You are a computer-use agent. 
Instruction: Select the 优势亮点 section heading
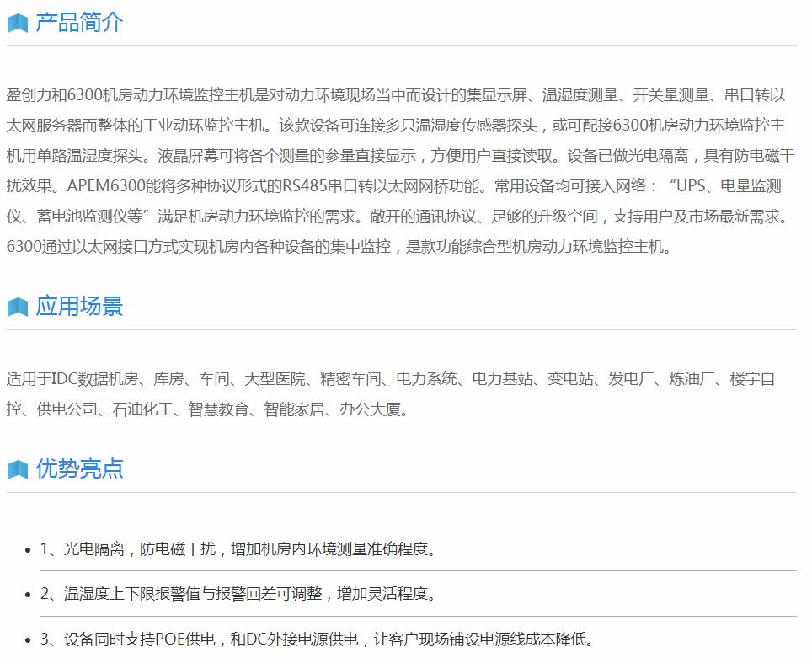(x=79, y=469)
